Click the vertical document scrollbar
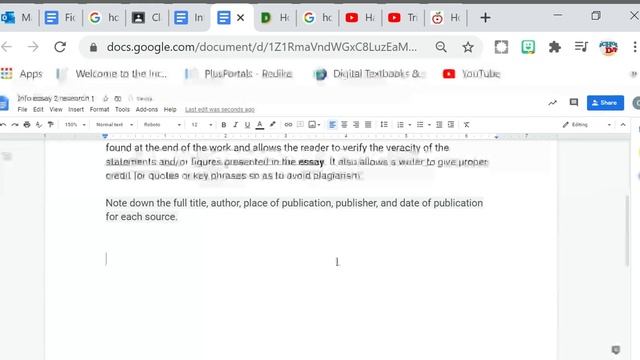Screen dimensions: 640x360 (628, 231)
